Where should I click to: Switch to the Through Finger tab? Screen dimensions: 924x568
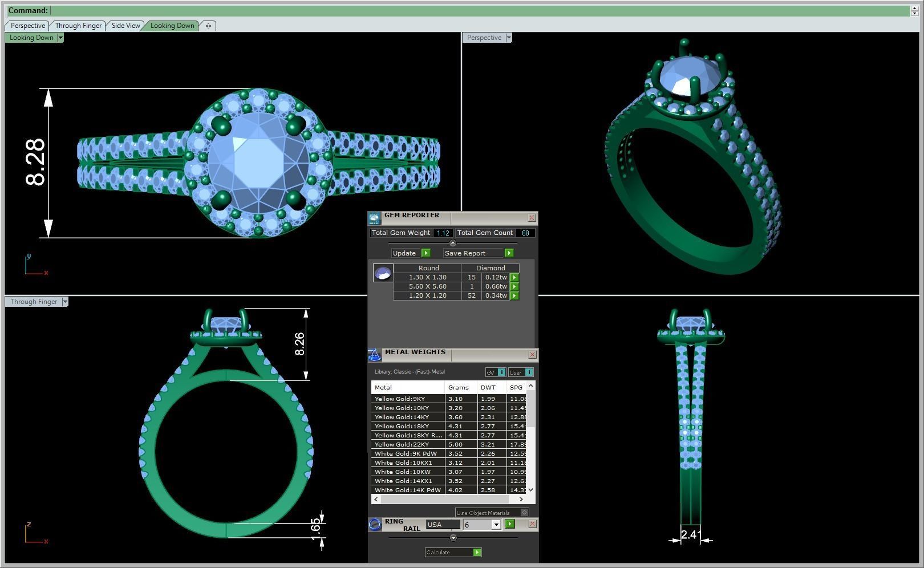pos(78,26)
